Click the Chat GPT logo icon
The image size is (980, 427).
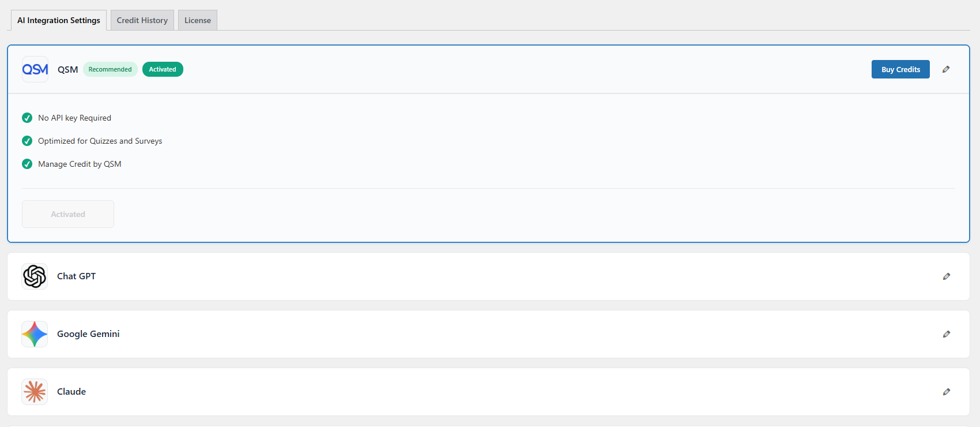(35, 276)
